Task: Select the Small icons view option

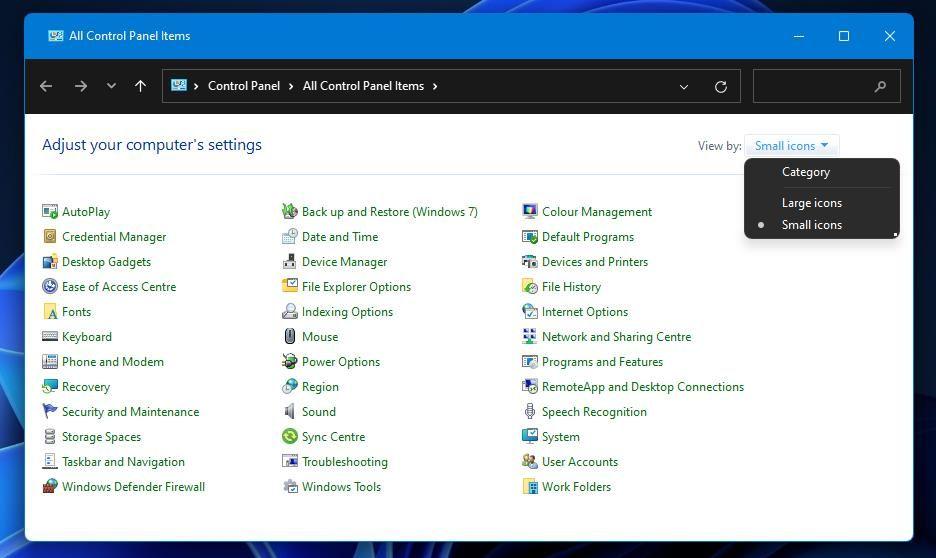Action: tap(811, 225)
